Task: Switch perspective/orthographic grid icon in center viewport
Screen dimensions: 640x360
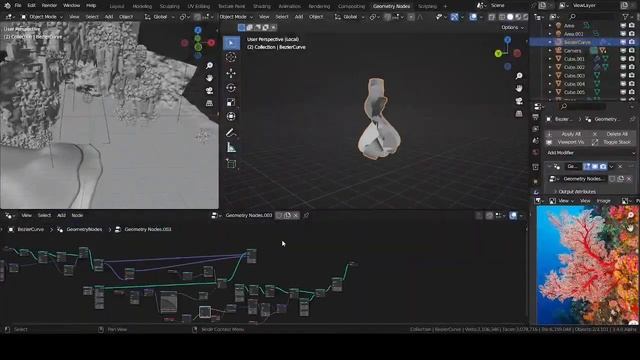Action: (519, 113)
